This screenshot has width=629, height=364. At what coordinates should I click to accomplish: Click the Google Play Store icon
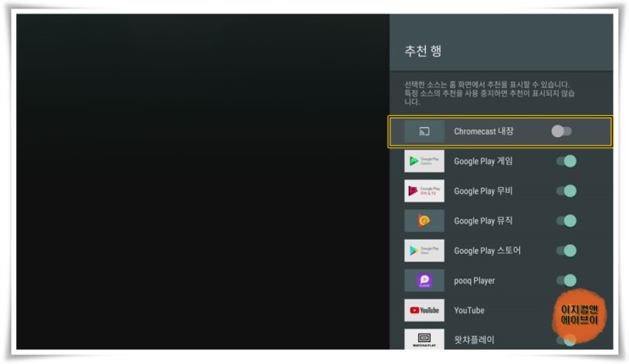click(424, 251)
